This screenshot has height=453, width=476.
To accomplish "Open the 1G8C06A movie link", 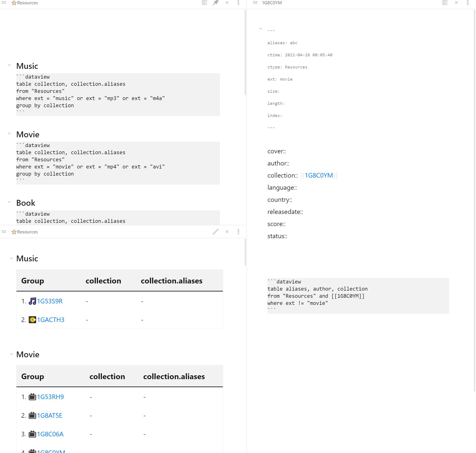I will pos(50,434).
